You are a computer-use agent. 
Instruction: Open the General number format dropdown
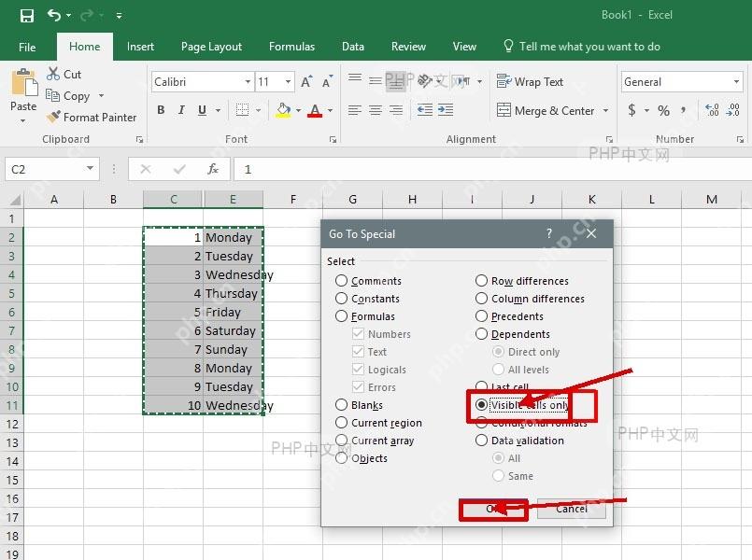(736, 82)
